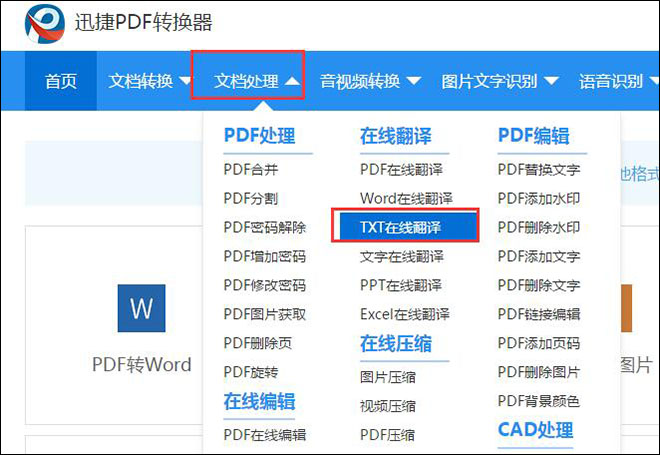Open the 文档转换 dropdown menu

[x=149, y=81]
